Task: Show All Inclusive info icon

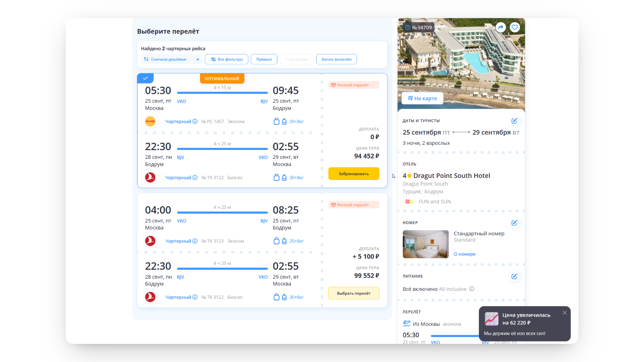Action: click(472, 289)
